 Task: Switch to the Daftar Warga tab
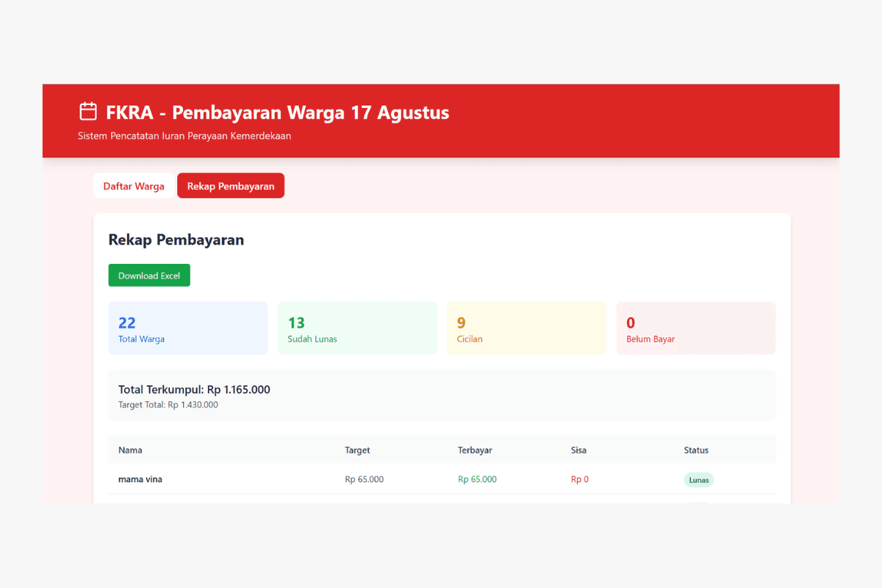[134, 186]
